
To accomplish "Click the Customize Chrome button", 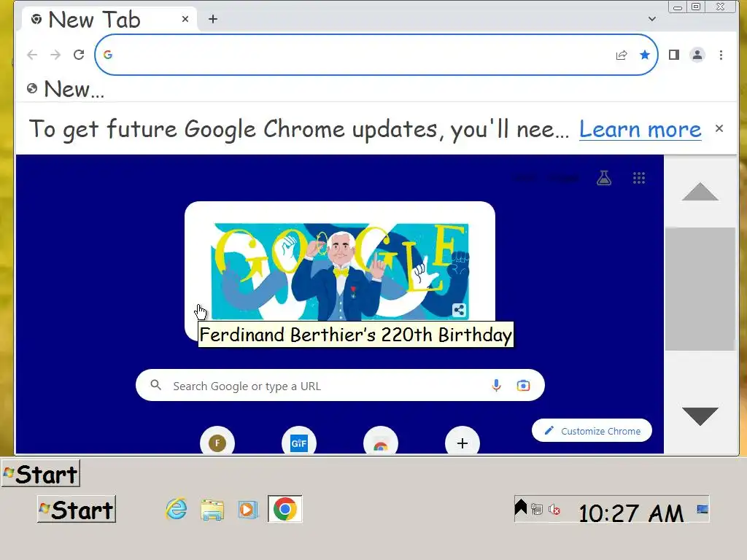I will tap(592, 430).
